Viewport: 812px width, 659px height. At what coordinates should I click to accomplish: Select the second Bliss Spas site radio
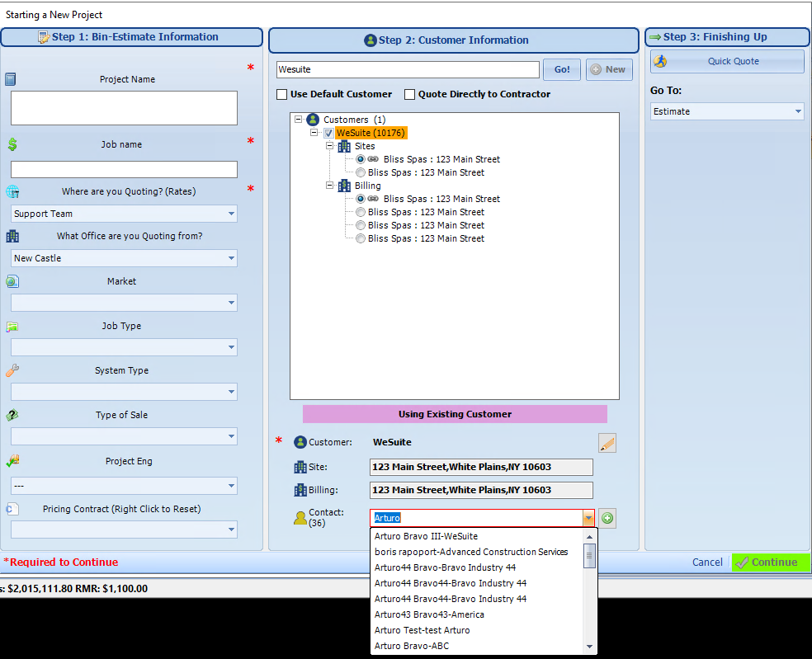361,172
